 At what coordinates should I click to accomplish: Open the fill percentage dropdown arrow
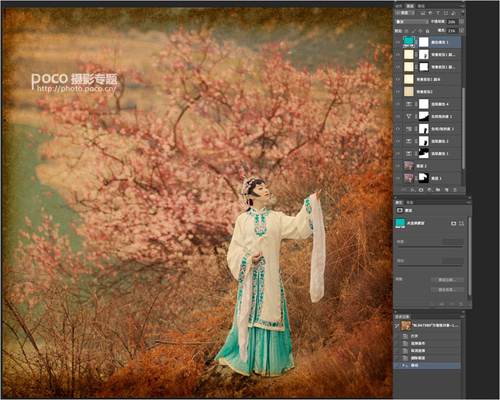pos(461,31)
